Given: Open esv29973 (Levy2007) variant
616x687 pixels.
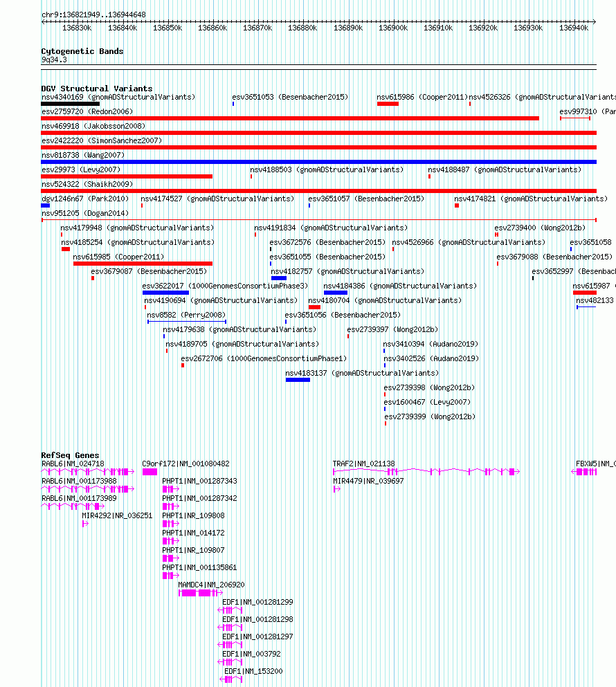Looking at the screenshot, I should (81, 170).
